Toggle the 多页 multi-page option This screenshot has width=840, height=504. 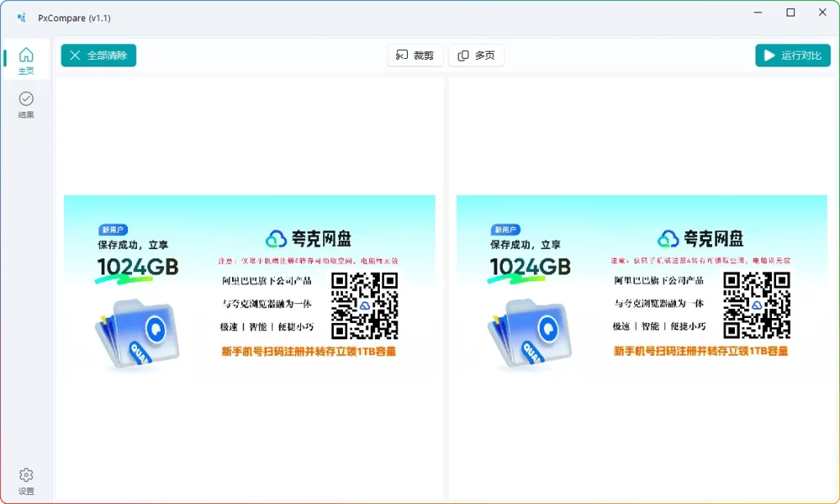[x=476, y=56]
